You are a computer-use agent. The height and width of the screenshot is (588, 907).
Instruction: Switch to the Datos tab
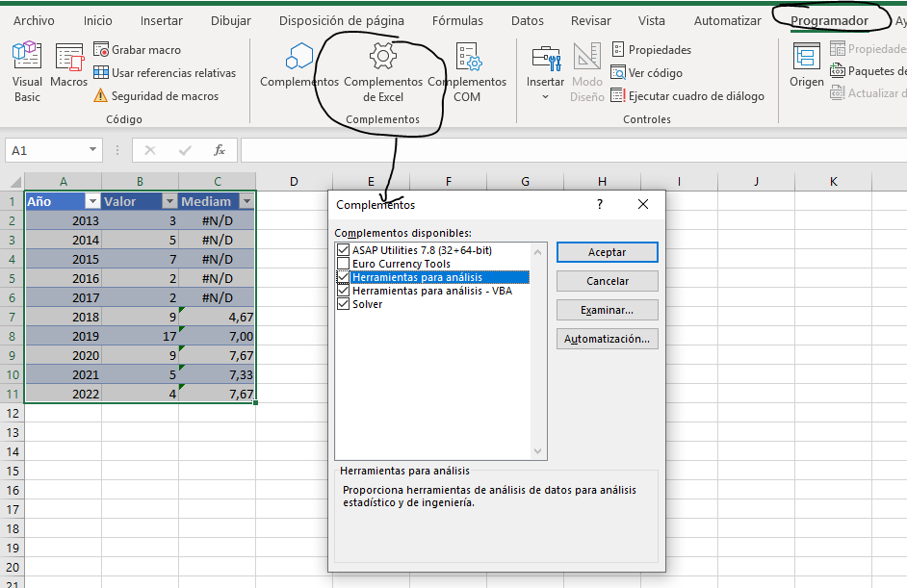click(x=527, y=21)
